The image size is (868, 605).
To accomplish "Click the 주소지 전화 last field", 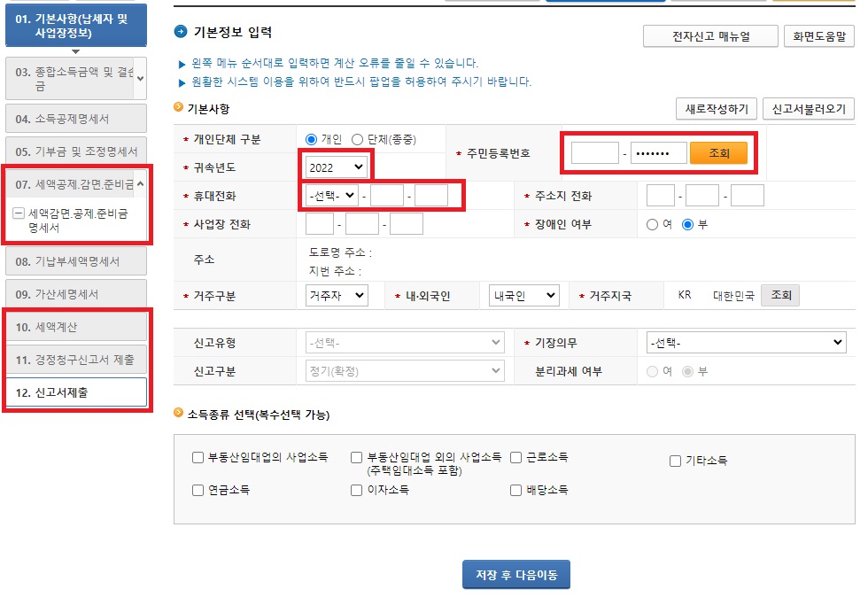I will pyautogui.click(x=748, y=196).
